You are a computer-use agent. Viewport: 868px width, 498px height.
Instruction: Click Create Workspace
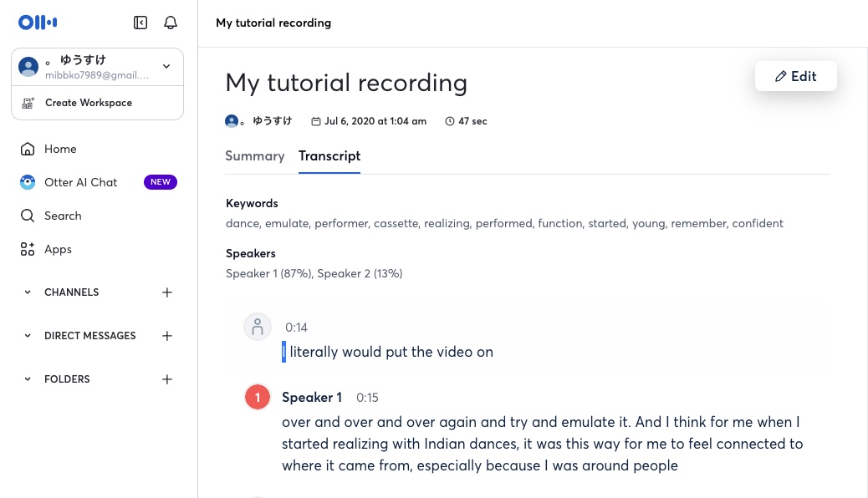89,103
